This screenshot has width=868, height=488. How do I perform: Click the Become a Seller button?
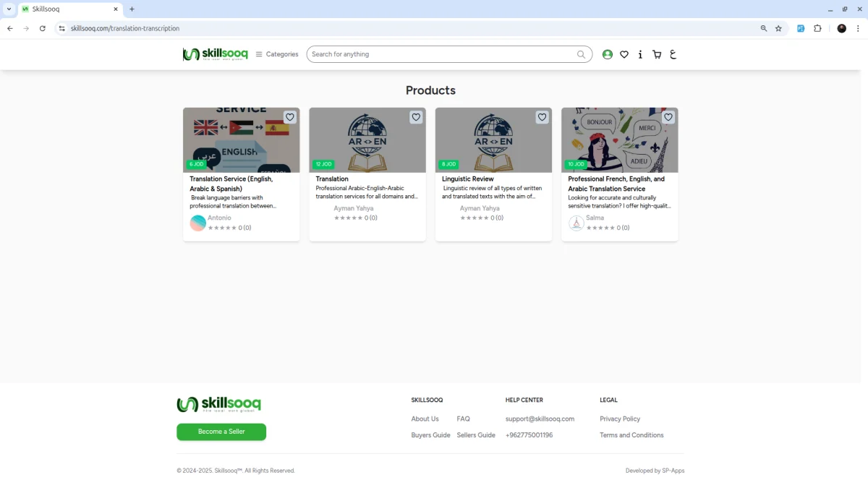tap(221, 432)
